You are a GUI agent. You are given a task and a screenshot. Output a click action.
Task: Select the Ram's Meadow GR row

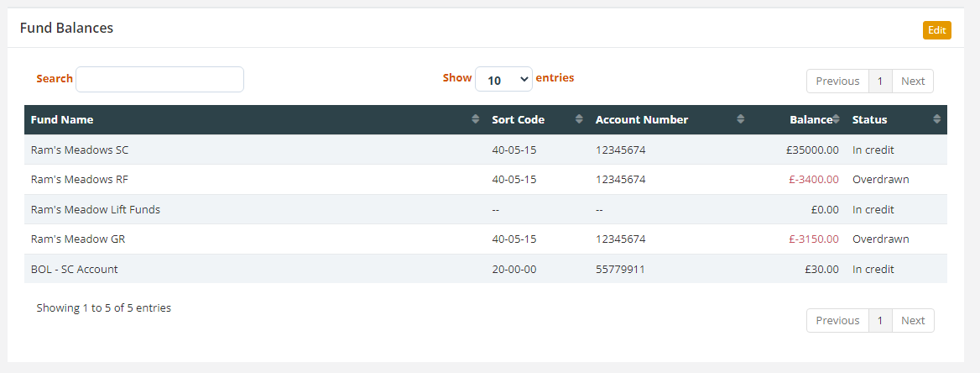click(486, 239)
